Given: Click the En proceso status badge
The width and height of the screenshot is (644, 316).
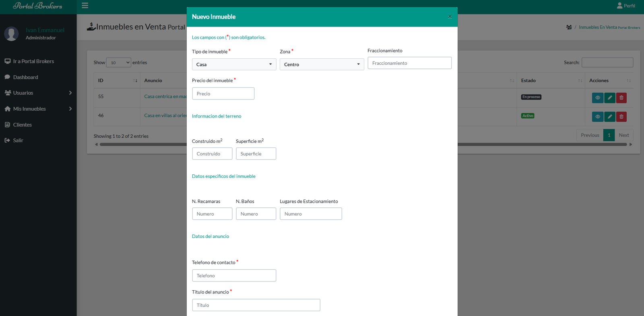Looking at the screenshot, I should pos(531,97).
